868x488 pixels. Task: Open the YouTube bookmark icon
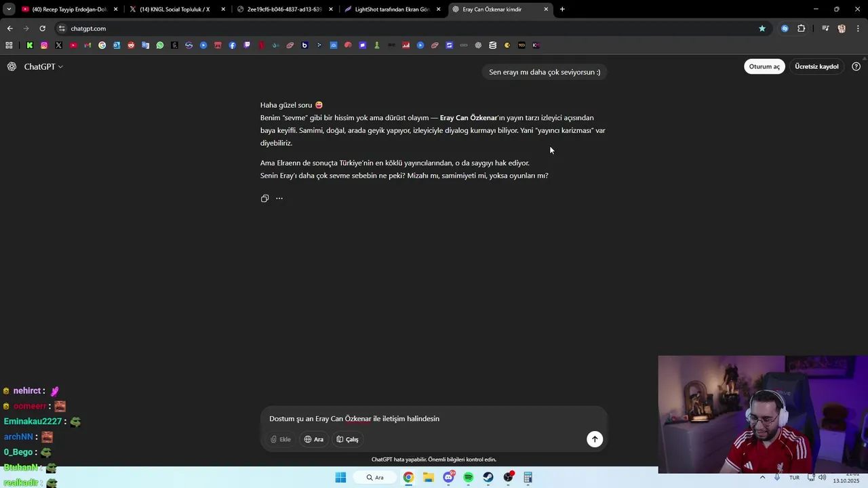coord(73,45)
